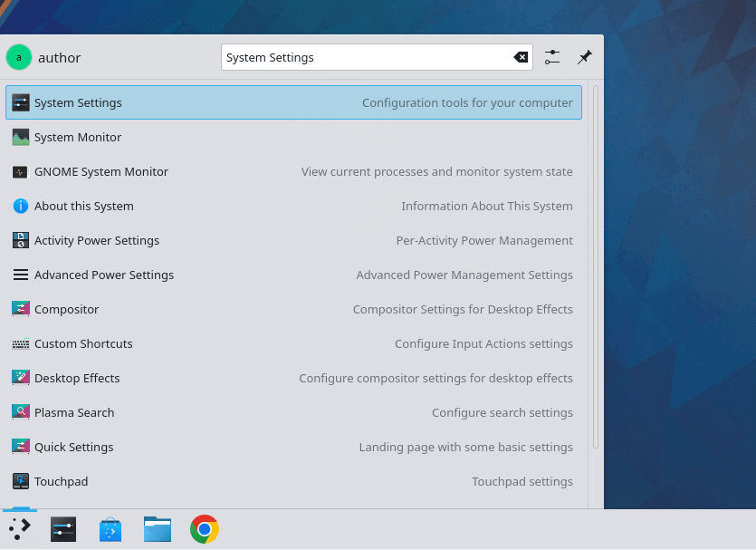Viewport: 756px width, 550px height.
Task: Click 'Compositor Settings for Desktop Effects' description
Action: pos(463,309)
